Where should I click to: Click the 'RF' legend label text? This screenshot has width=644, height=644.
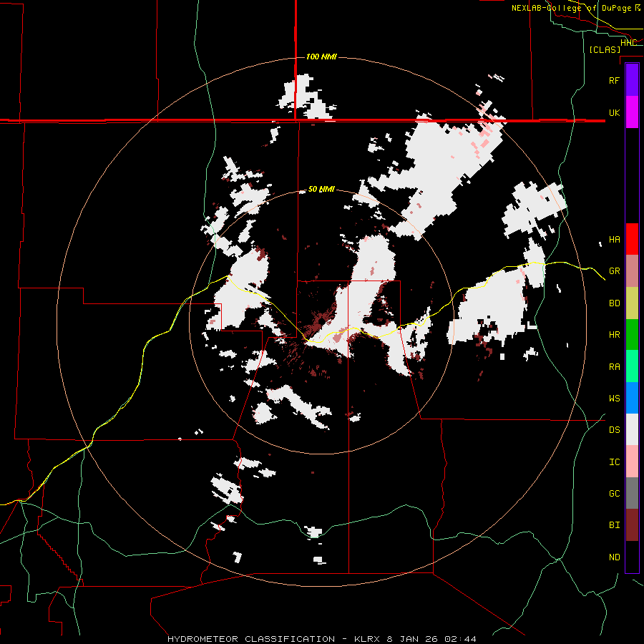(614, 80)
